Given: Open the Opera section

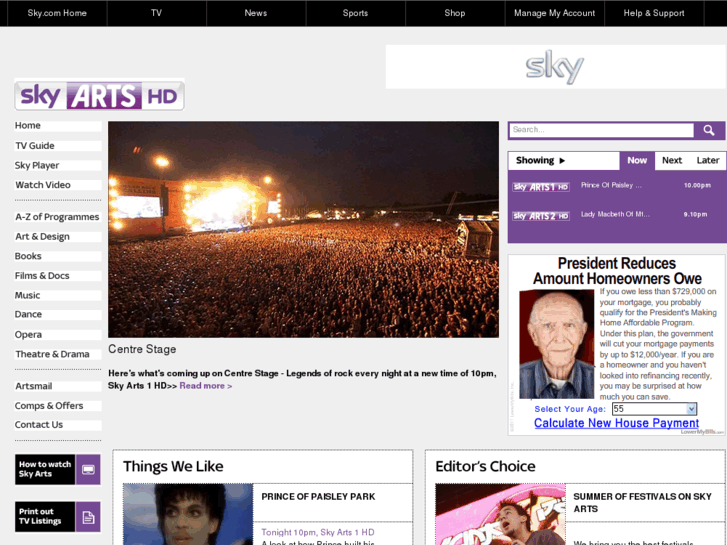Looking at the screenshot, I should tap(57, 334).
